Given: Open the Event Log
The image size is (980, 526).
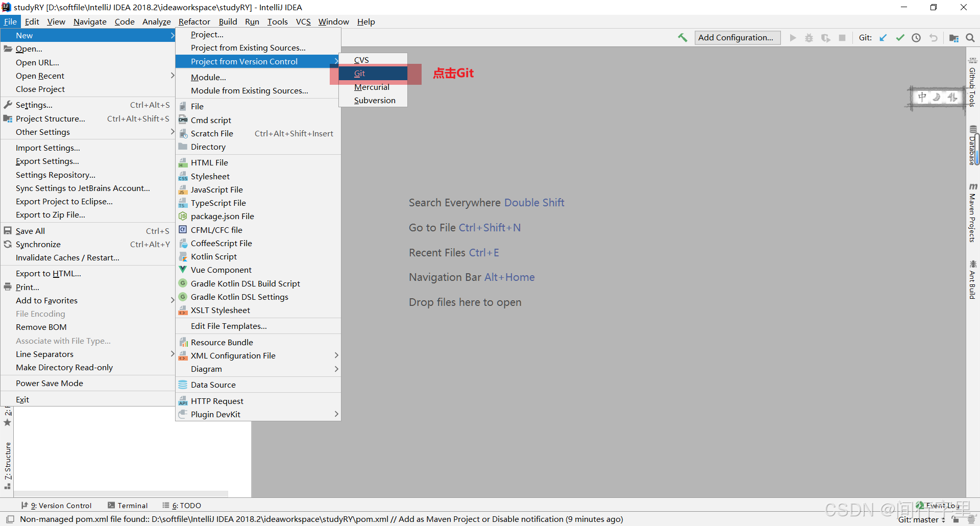Looking at the screenshot, I should (937, 506).
